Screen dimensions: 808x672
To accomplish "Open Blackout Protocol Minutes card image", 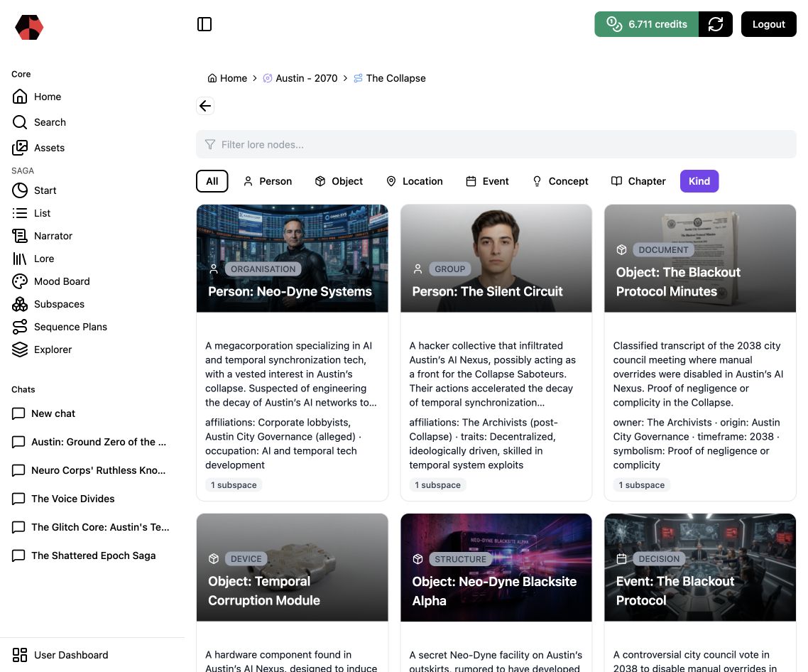I will tap(700, 259).
